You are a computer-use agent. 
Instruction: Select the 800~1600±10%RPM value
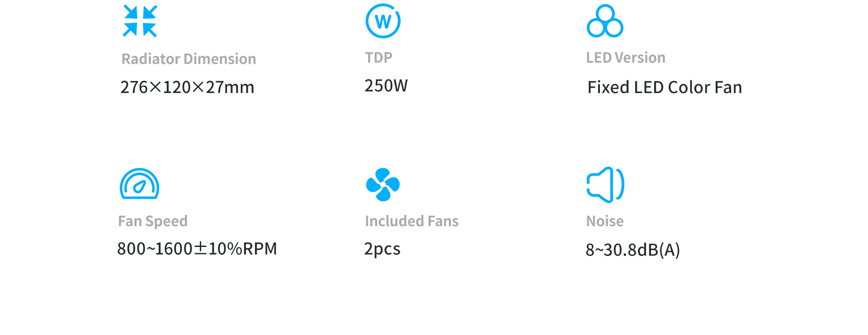point(197,249)
